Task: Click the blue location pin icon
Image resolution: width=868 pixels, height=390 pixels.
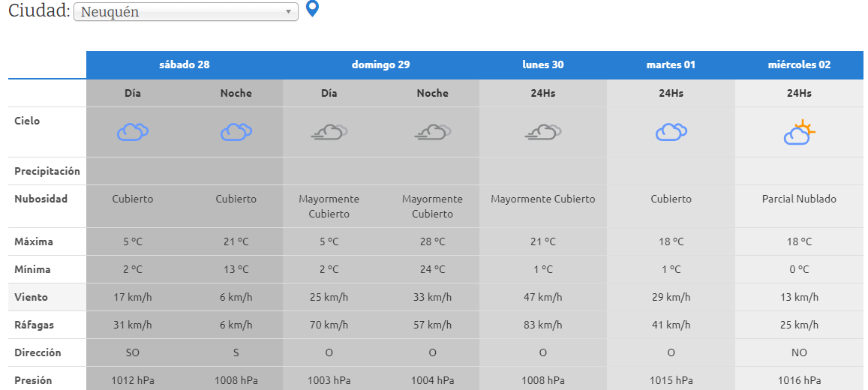Action: (313, 10)
